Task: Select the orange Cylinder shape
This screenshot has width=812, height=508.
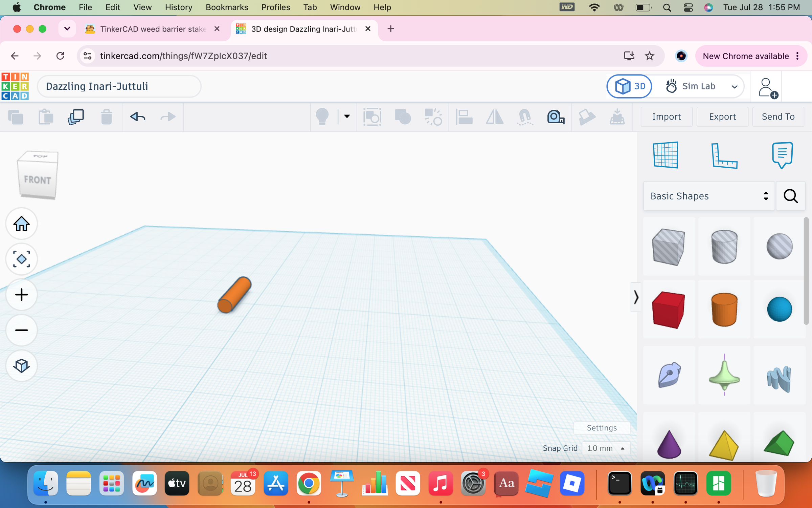Action: (724, 310)
